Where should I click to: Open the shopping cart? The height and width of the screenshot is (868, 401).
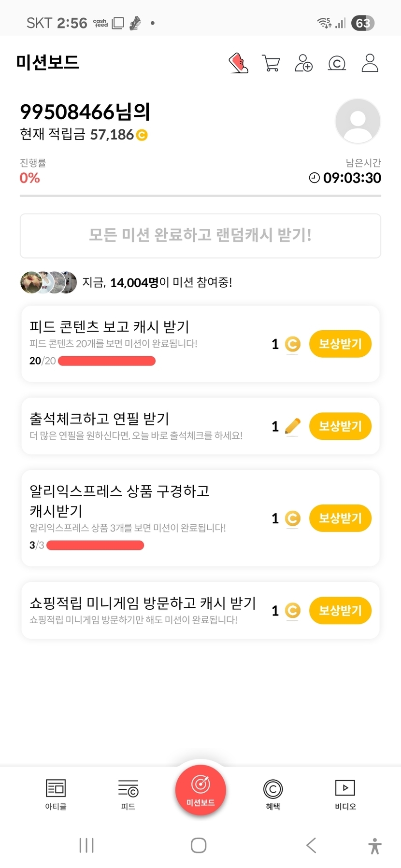[271, 63]
